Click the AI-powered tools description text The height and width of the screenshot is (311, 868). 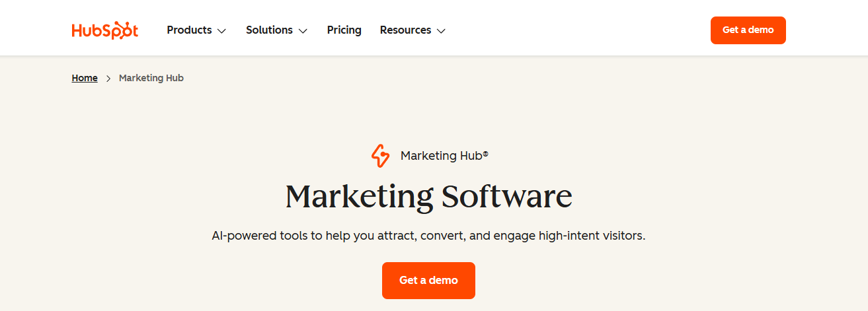pos(428,236)
